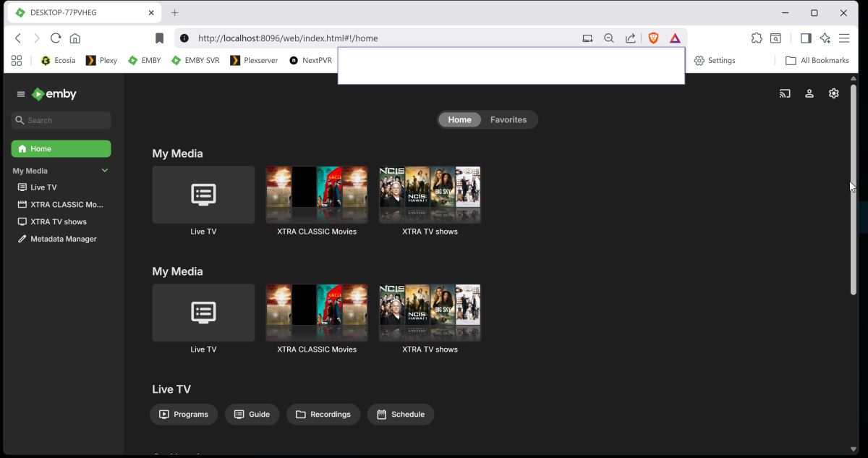
Task: Toggle the browser sidebar panel
Action: [x=806, y=38]
